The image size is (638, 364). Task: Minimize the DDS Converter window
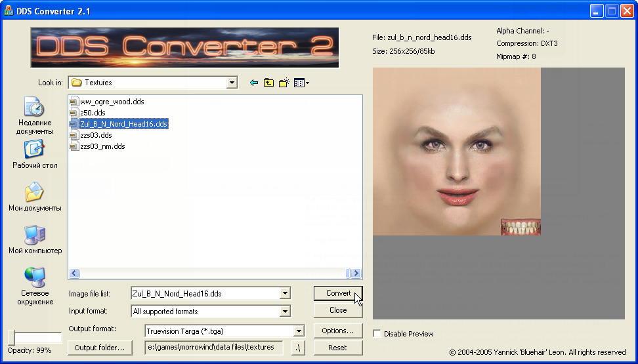coord(597,11)
